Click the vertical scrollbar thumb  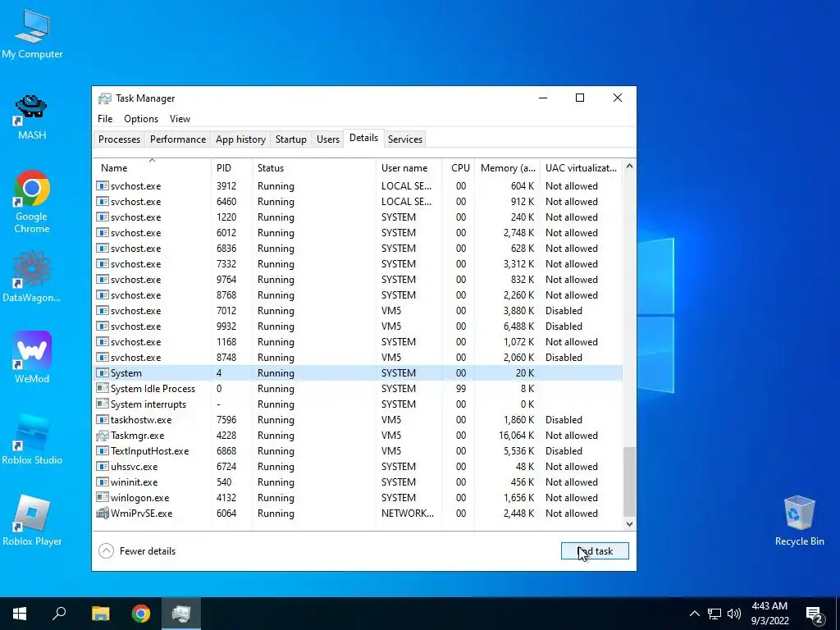(x=629, y=481)
